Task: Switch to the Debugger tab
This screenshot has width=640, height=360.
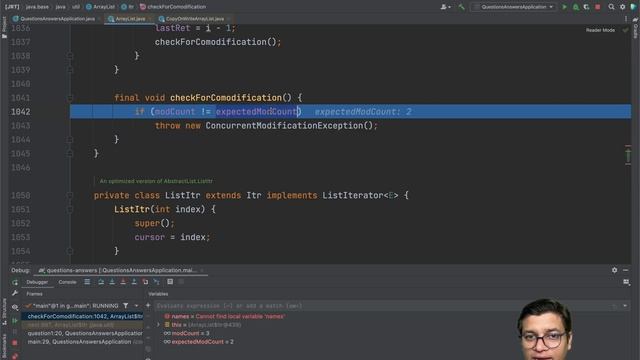Action: coord(37,282)
